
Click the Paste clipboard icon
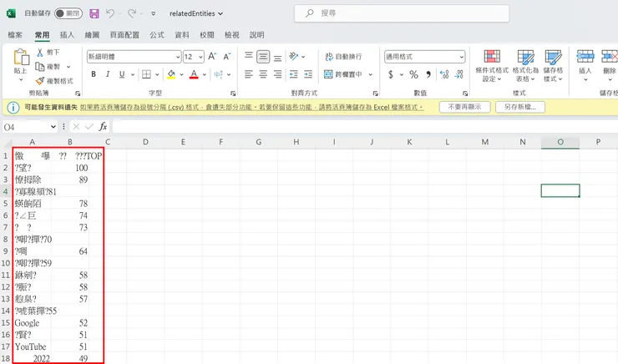pyautogui.click(x=21, y=57)
